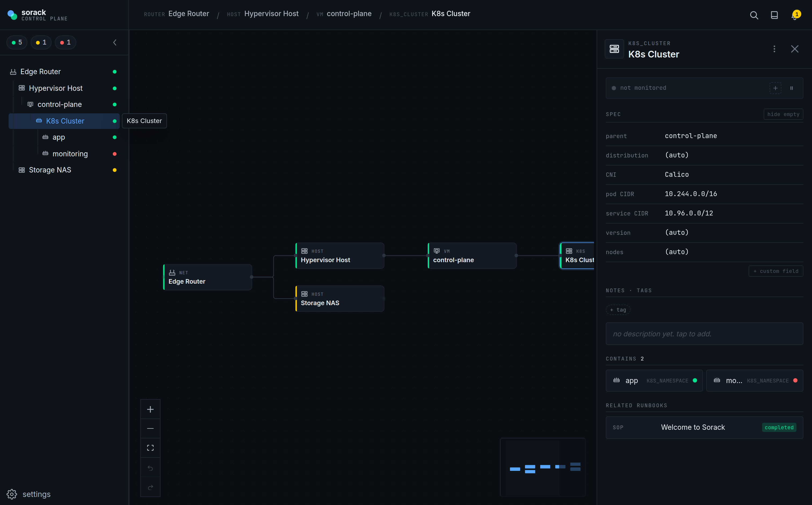Viewport: 812px width, 505px height.
Task: Click the canvas minimap
Action: click(x=543, y=467)
